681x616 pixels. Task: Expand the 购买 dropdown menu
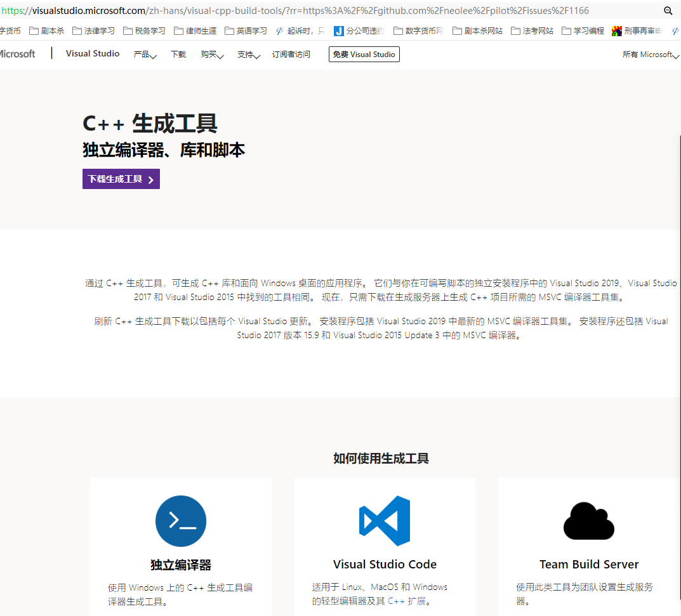point(213,55)
